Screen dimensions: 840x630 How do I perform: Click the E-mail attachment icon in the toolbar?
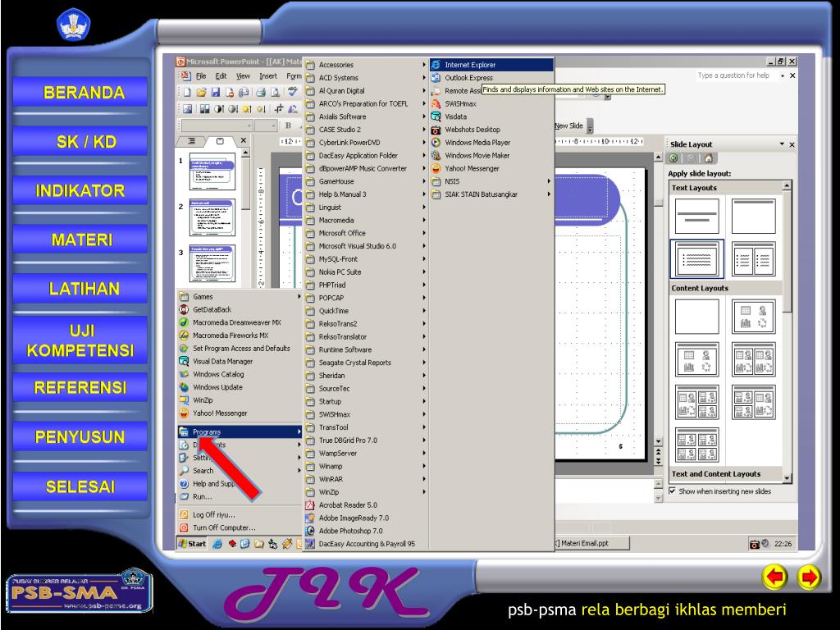point(243,92)
